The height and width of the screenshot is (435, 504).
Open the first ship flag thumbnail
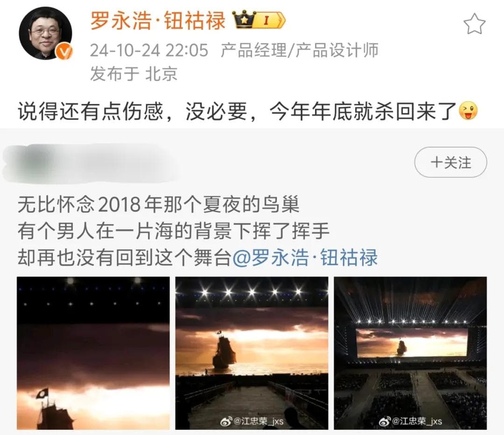pos(93,353)
